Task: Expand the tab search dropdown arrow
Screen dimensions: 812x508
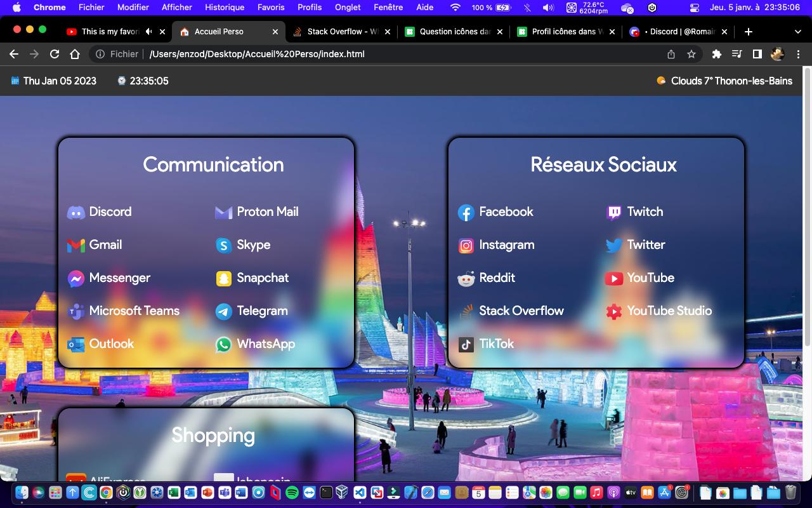Action: coord(797,32)
